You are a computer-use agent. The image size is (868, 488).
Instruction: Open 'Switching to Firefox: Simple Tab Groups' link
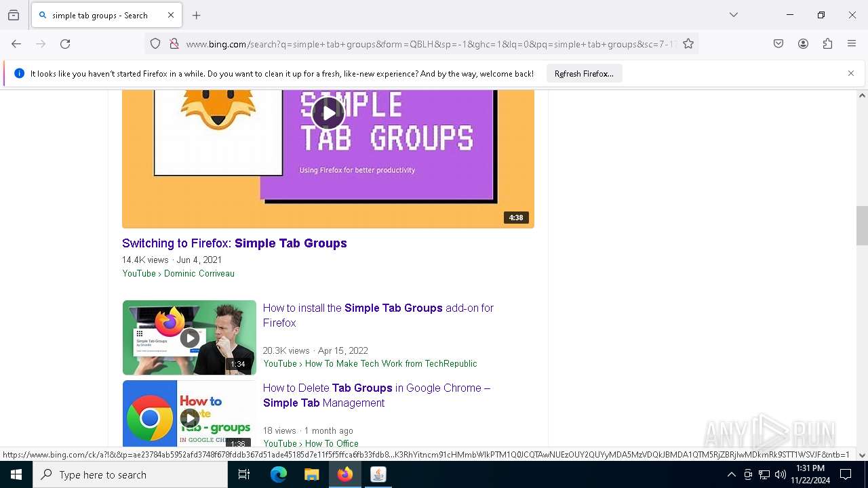pyautogui.click(x=235, y=243)
